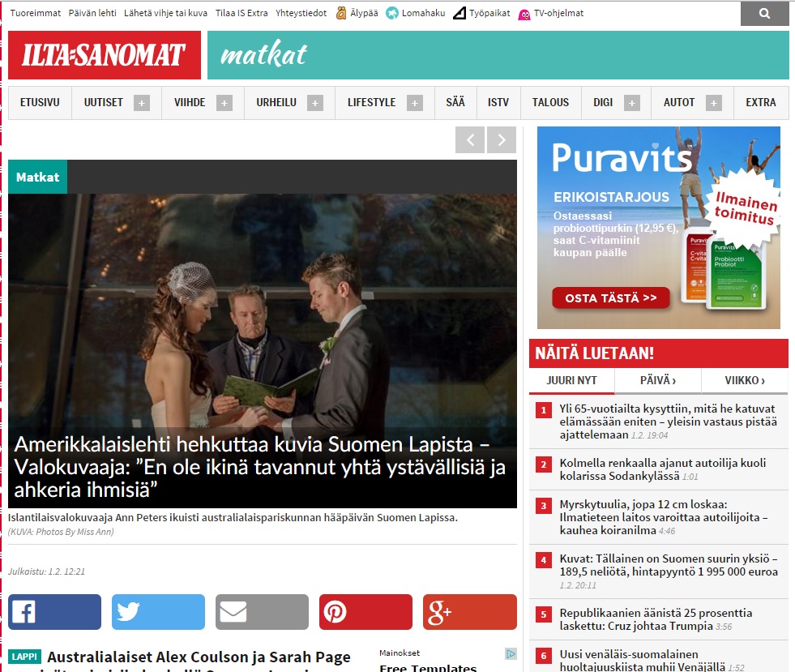Open the TALOUS section from the navigation
This screenshot has width=795, height=672.
pos(550,102)
